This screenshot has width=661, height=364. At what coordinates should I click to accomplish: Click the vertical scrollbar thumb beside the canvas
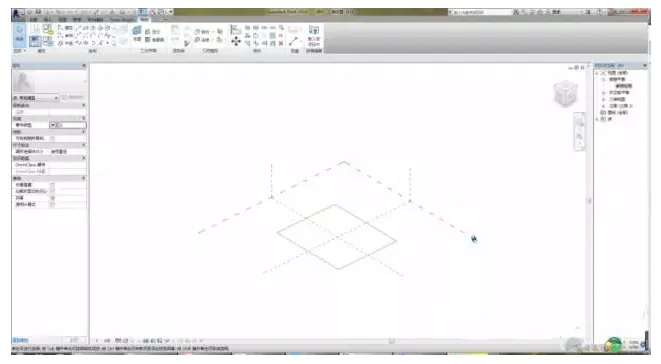pos(590,201)
